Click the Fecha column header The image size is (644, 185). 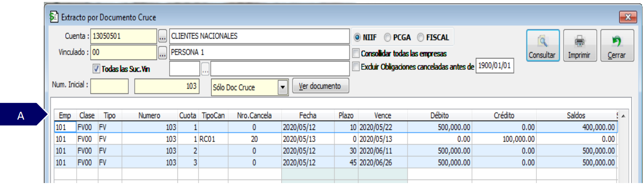tap(308, 116)
